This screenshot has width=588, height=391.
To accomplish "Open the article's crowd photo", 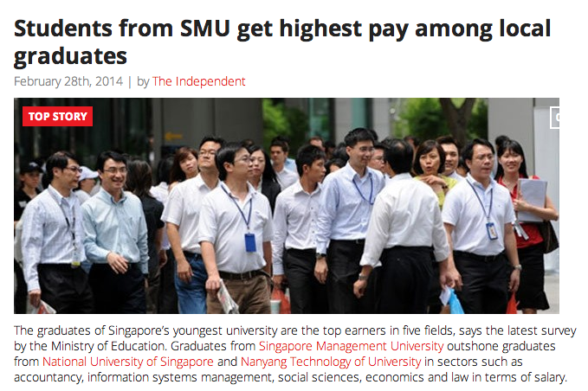I will click(x=287, y=206).
